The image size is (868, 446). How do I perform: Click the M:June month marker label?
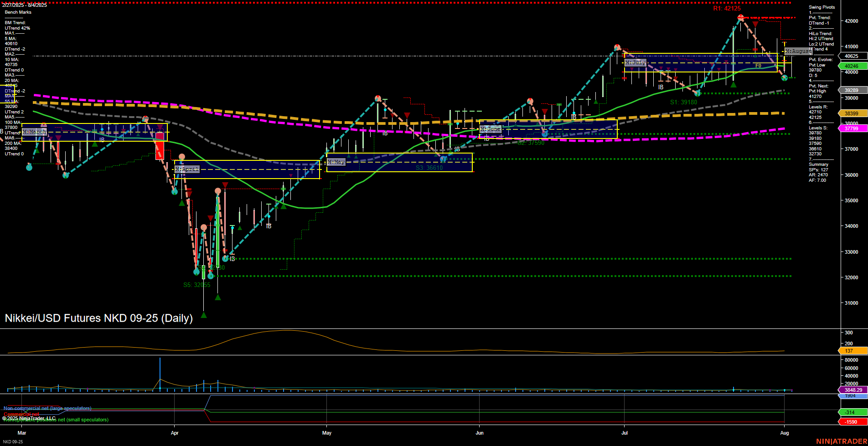[491, 129]
